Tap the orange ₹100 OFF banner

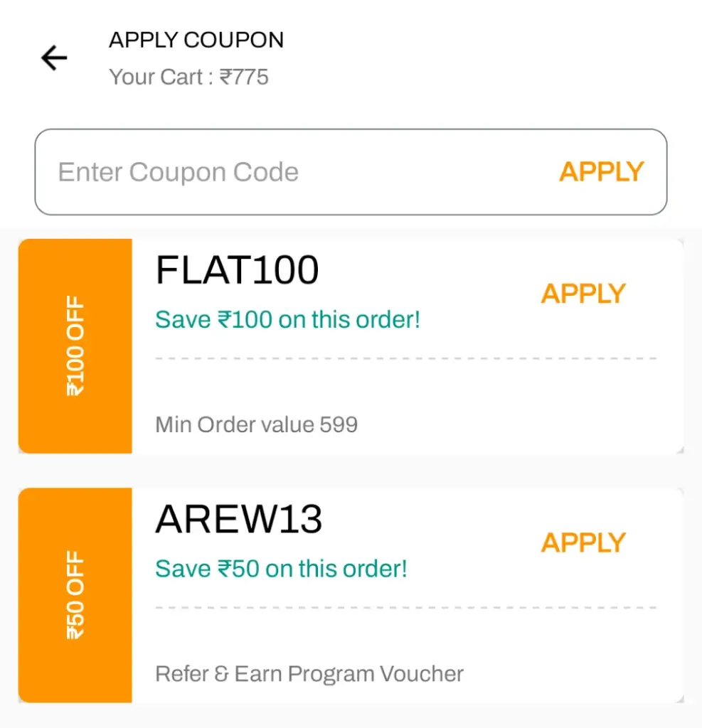point(75,346)
